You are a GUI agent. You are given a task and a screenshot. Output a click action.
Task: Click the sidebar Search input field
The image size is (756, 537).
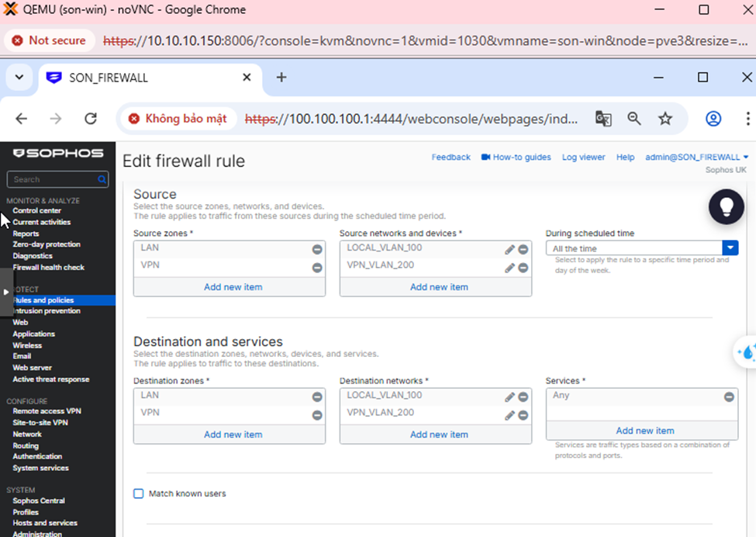(x=51, y=179)
